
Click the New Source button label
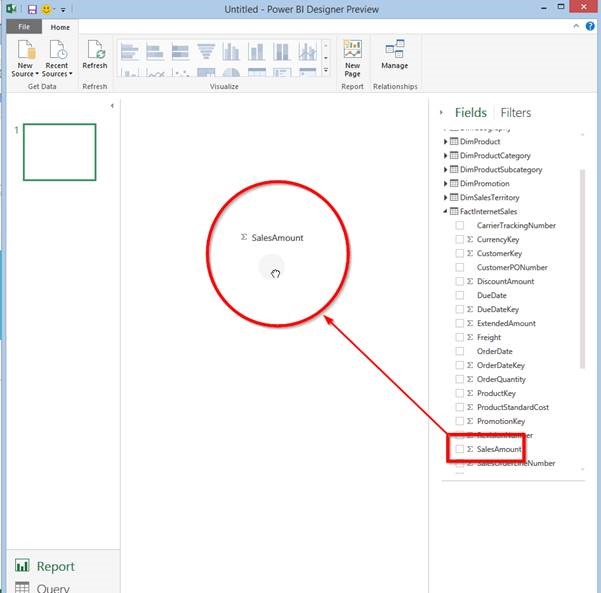(25, 69)
